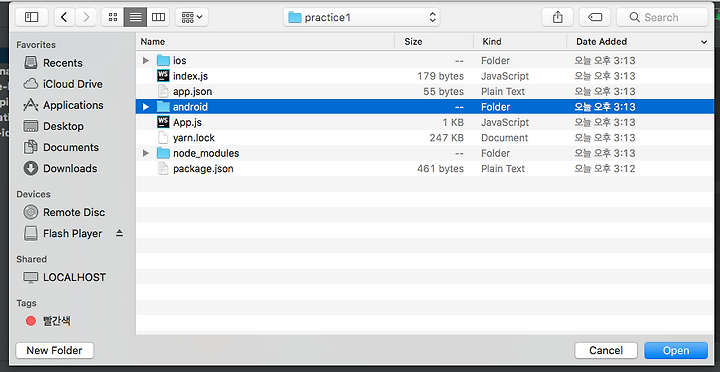Toggle sort direction arrow on Date Added

point(704,42)
